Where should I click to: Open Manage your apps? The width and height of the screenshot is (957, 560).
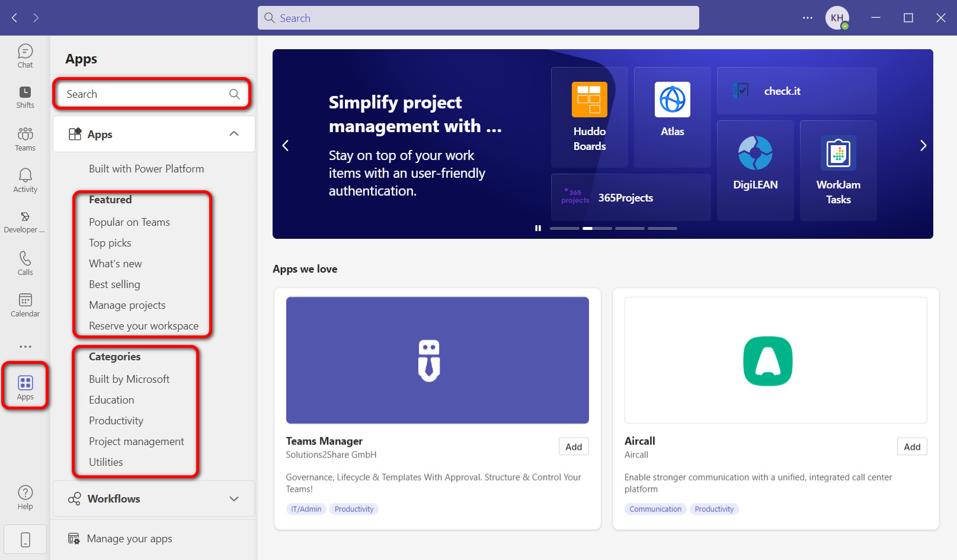tap(129, 539)
